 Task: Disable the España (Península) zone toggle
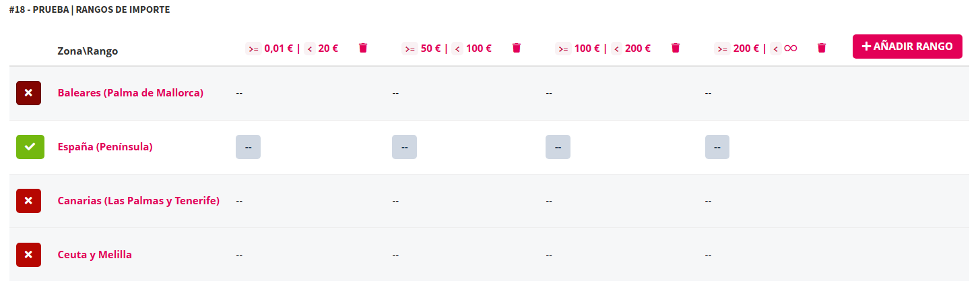point(30,147)
